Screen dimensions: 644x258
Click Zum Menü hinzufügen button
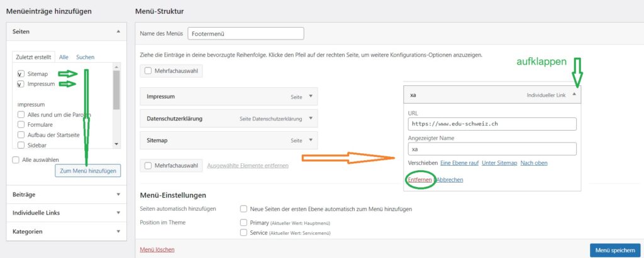(x=87, y=170)
